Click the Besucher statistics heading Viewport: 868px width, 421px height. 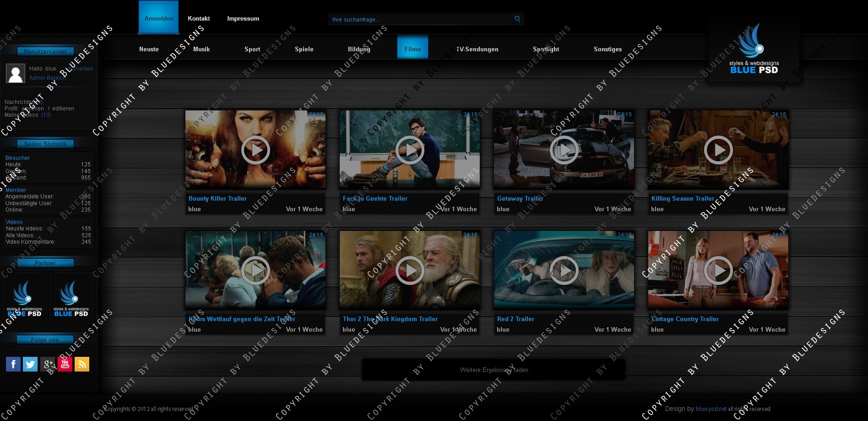tap(17, 158)
